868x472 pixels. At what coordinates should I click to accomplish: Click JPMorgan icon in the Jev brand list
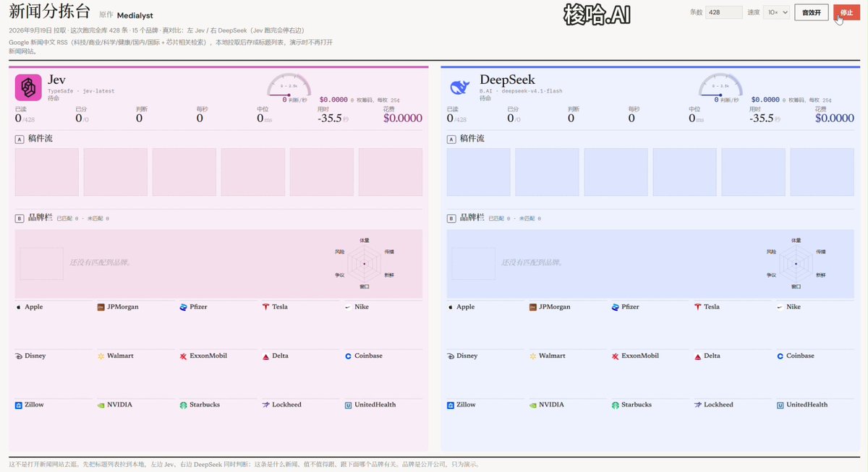101,307
